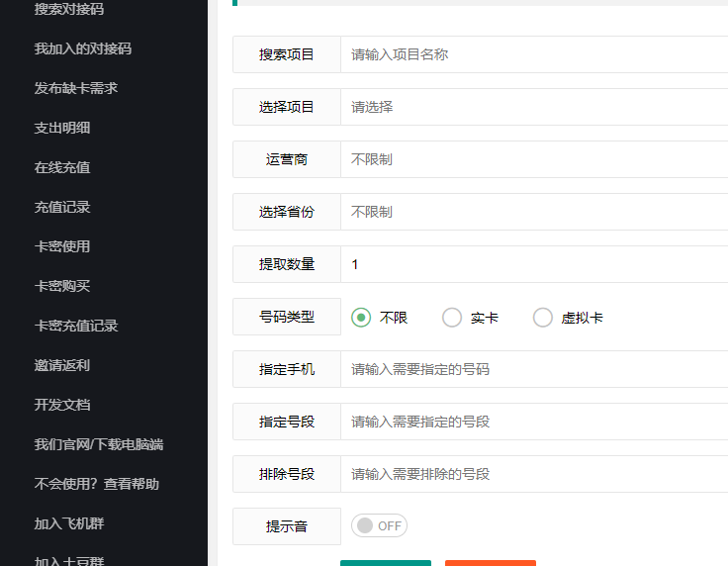Image resolution: width=728 pixels, height=566 pixels.
Task: Click 不会使用？查看帮助 help link
Action: click(97, 484)
